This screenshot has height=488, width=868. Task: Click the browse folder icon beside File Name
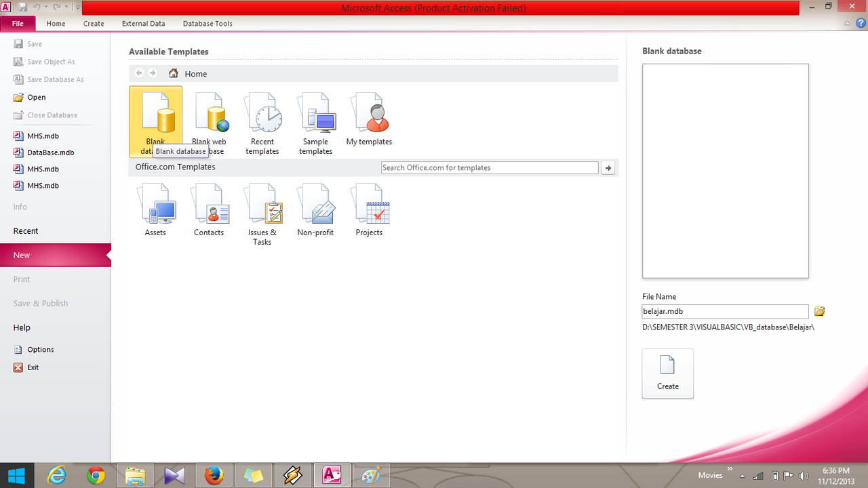[820, 312]
